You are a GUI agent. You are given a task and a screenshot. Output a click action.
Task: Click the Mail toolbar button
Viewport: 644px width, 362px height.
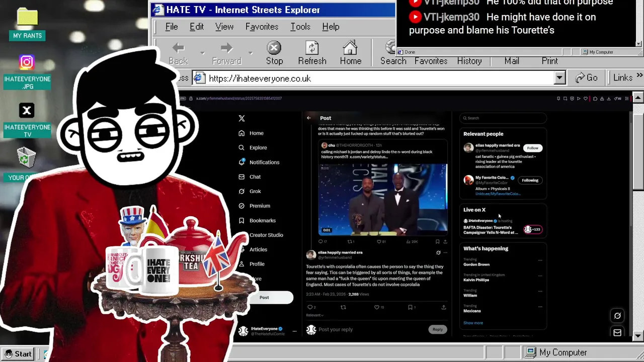pos(512,61)
